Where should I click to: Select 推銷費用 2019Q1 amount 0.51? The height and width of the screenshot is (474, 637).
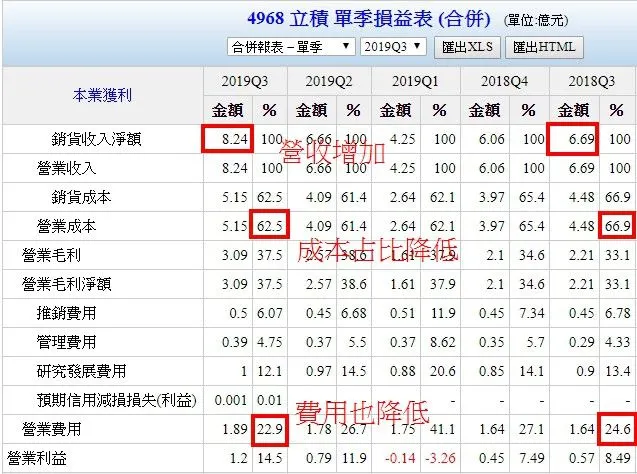[403, 313]
